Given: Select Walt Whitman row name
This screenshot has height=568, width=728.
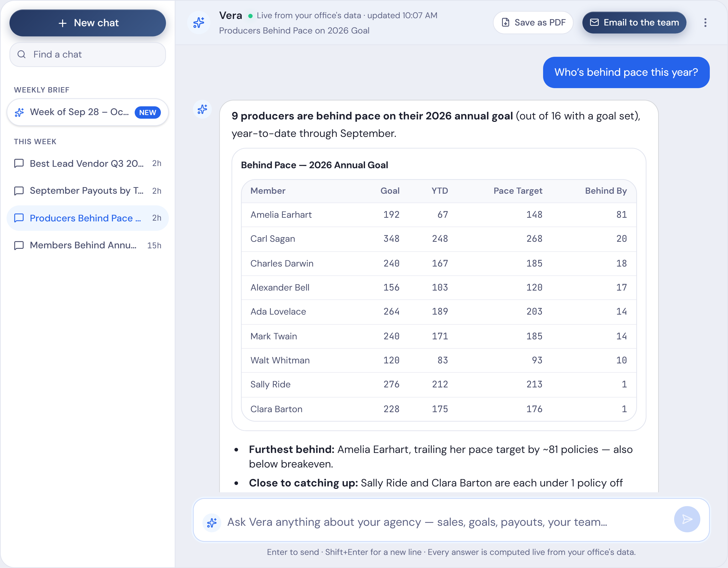Looking at the screenshot, I should 280,360.
